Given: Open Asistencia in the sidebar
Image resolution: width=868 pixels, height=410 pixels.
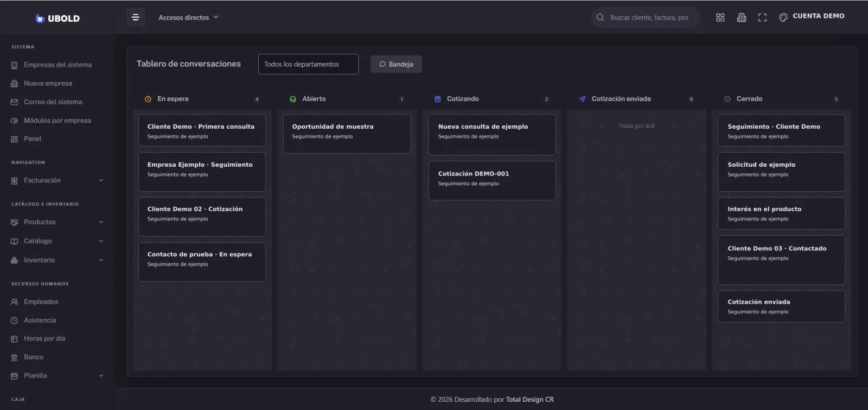Looking at the screenshot, I should [x=40, y=320].
